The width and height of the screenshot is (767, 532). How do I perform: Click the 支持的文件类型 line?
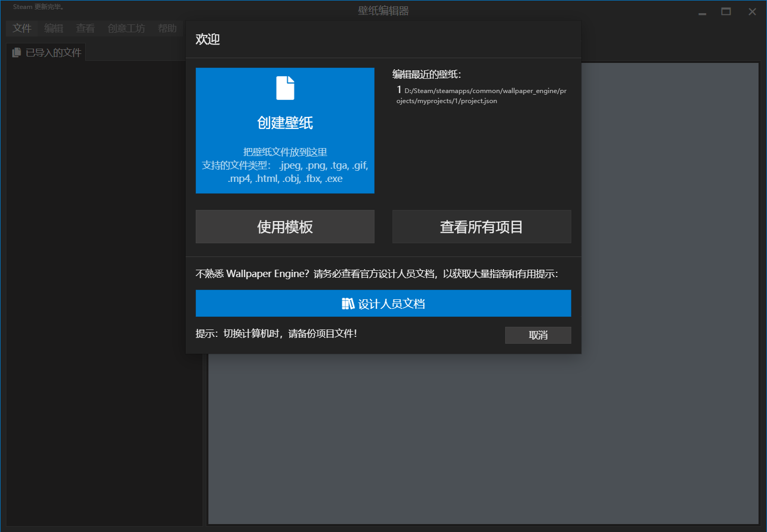point(285,172)
